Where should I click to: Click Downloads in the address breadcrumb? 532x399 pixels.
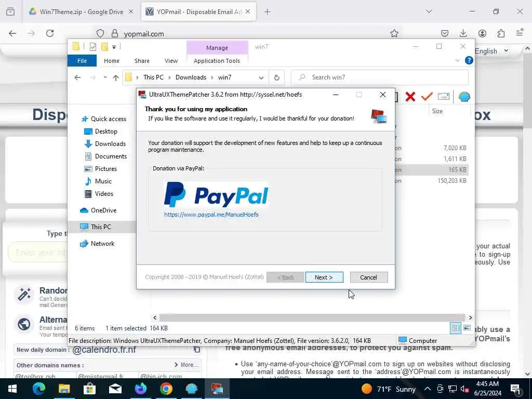(191, 77)
